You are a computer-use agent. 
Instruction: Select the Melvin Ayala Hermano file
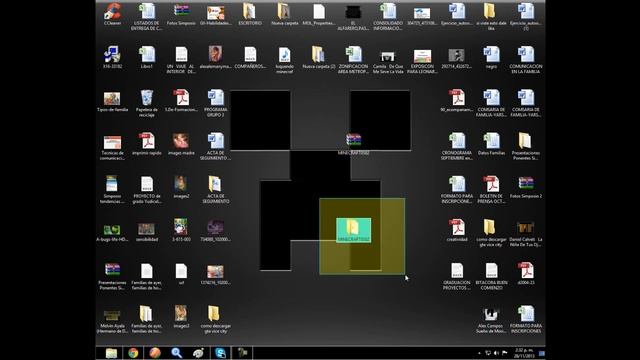pos(112,321)
